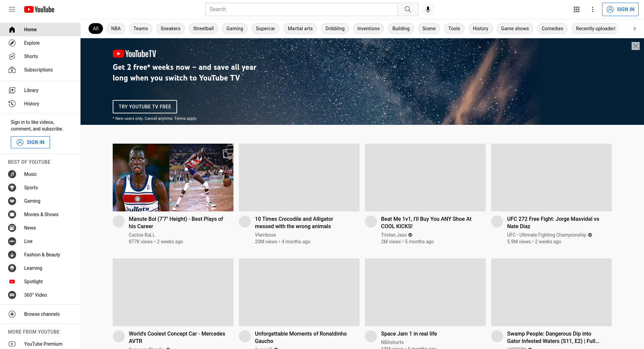This screenshot has width=644, height=349.
Task: Click the Manute Bol video thumbnail
Action: (173, 178)
